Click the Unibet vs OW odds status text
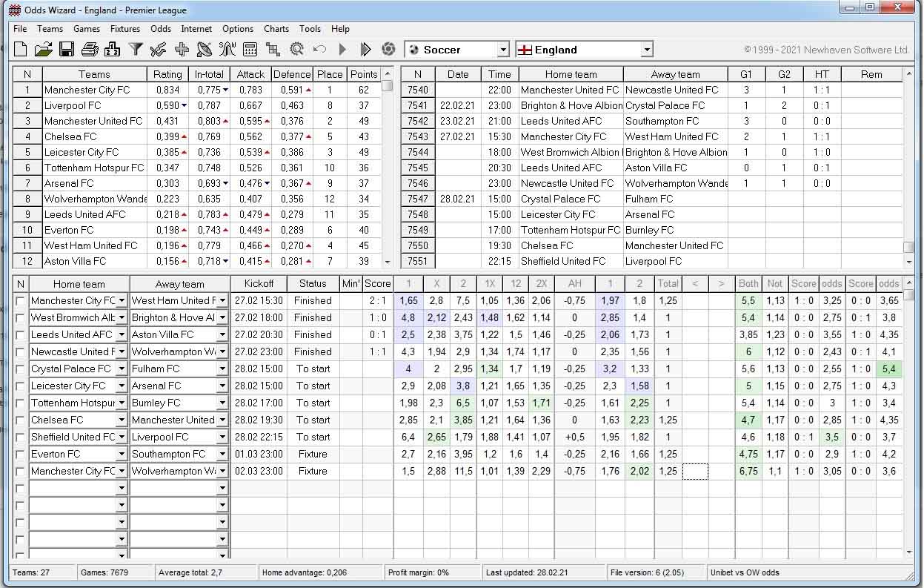 coord(745,572)
